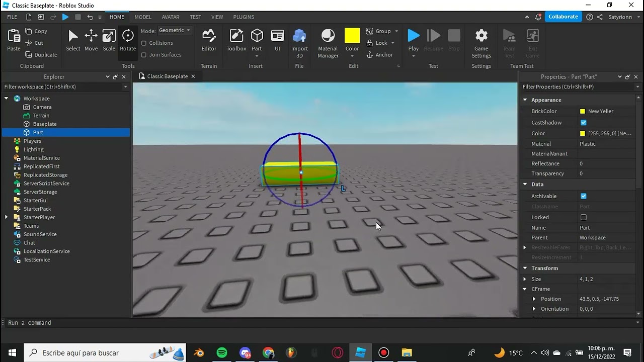This screenshot has height=362, width=644.
Task: Select ServerScriptService in Explorer
Action: pyautogui.click(x=46, y=184)
